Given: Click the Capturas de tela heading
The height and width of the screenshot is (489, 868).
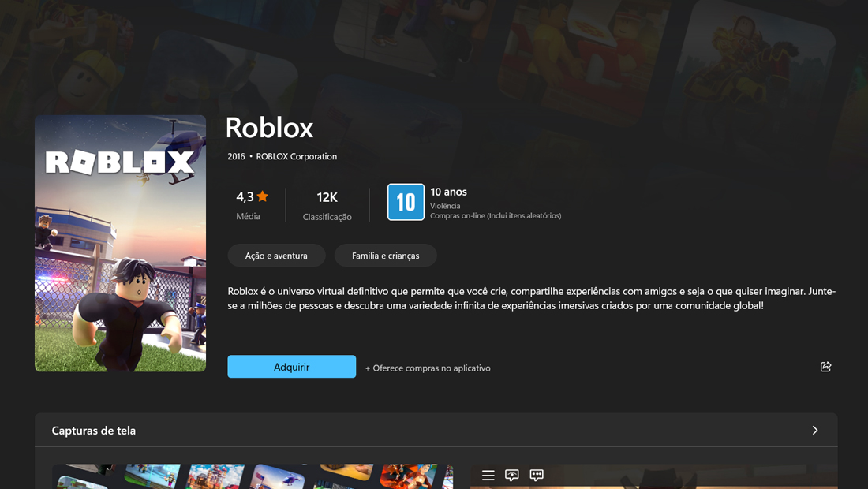Looking at the screenshot, I should 94,431.
